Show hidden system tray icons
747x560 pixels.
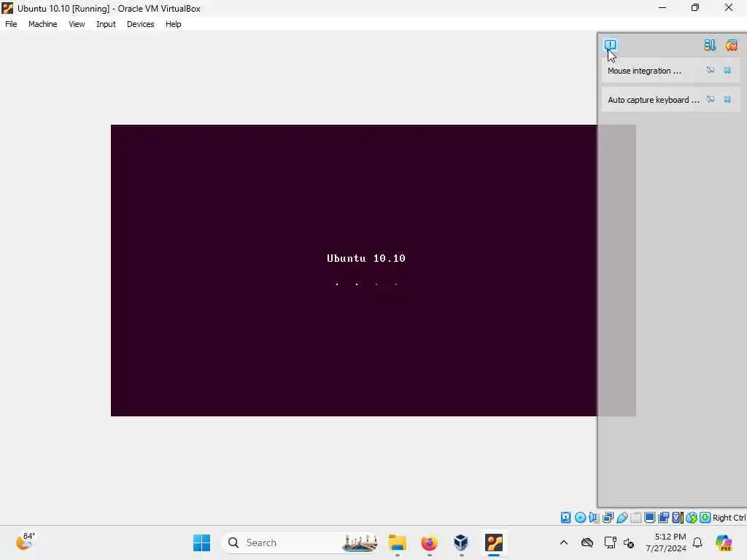564,542
